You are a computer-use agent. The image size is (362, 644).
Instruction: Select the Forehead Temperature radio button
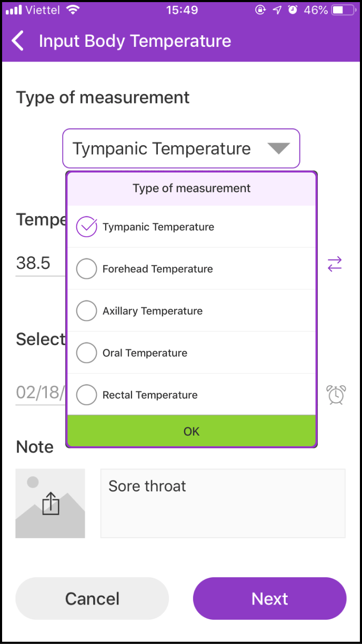87,269
